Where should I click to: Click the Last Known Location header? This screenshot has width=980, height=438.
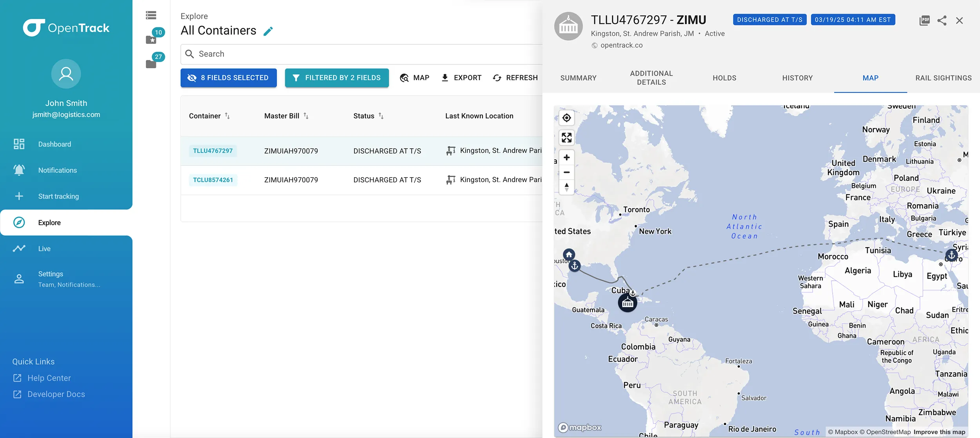point(479,116)
